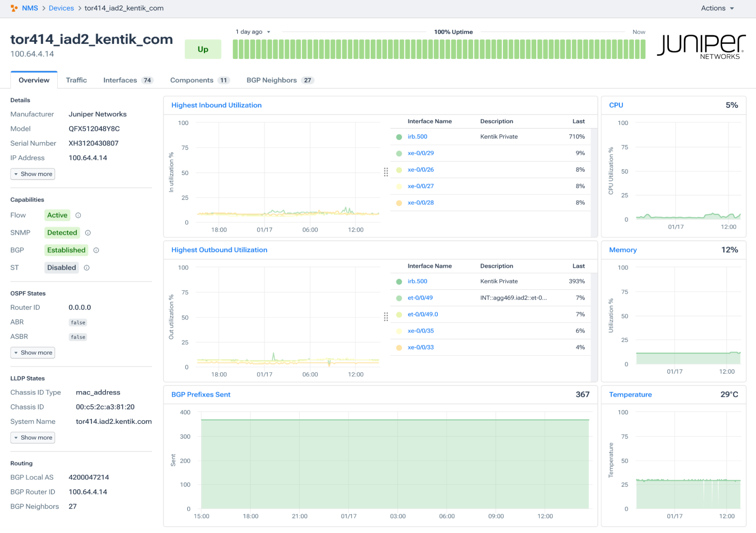Open xe-0/0/33 interface link
This screenshot has width=756, height=533.
point(421,348)
